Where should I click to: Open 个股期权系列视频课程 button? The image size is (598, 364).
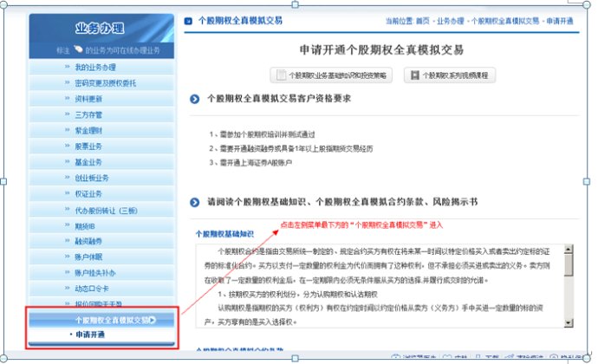click(x=450, y=75)
